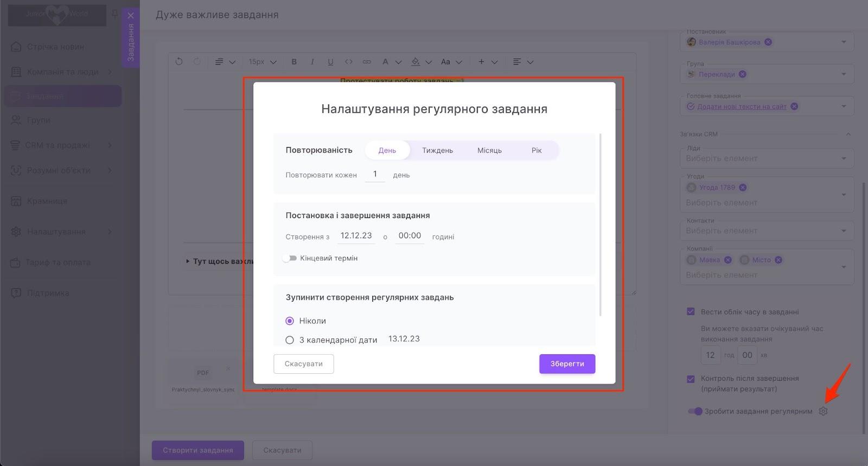The width and height of the screenshot is (868, 466).
Task: Remove Валерія Башкірова from Постановник
Action: (x=768, y=42)
